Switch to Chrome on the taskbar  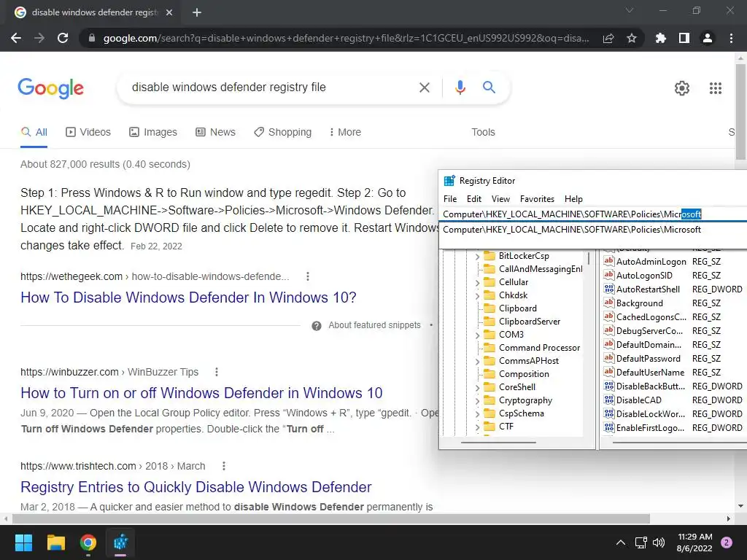click(88, 542)
